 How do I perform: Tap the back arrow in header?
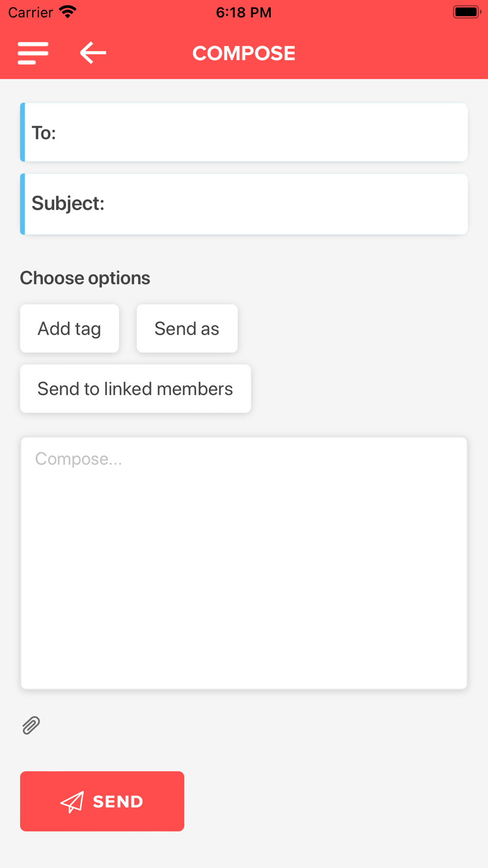coord(93,53)
